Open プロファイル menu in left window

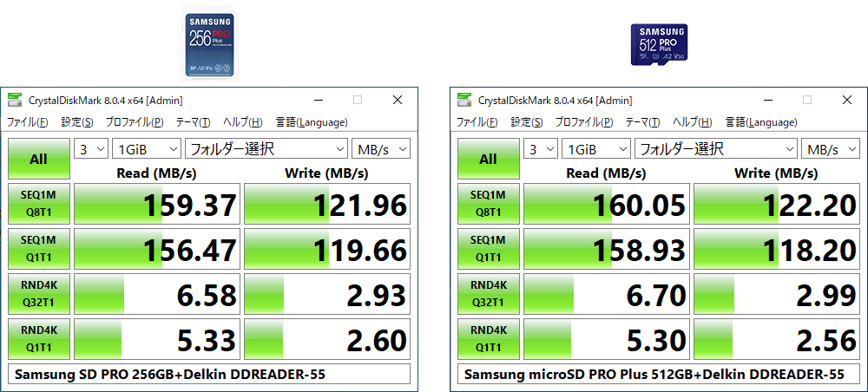pyautogui.click(x=135, y=122)
